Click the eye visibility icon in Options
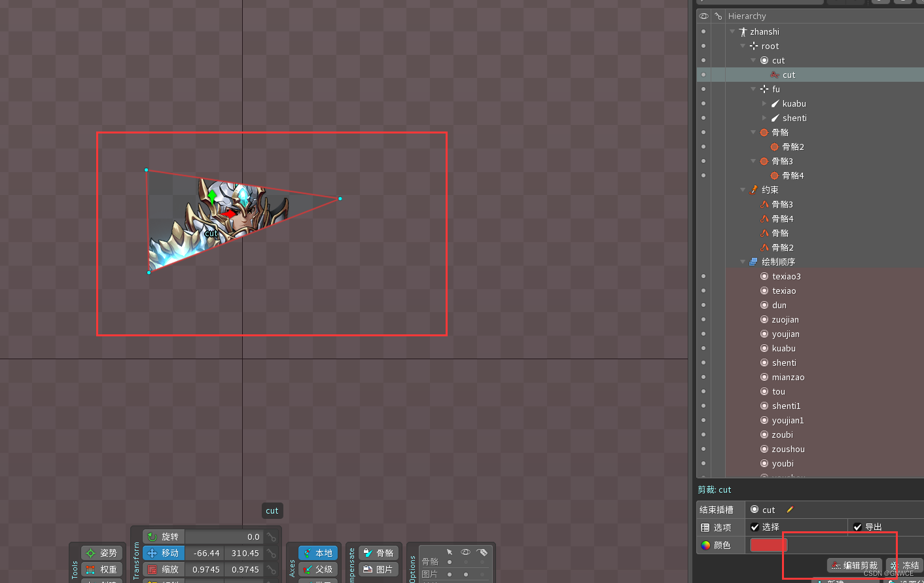This screenshot has height=583, width=924. coord(465,552)
